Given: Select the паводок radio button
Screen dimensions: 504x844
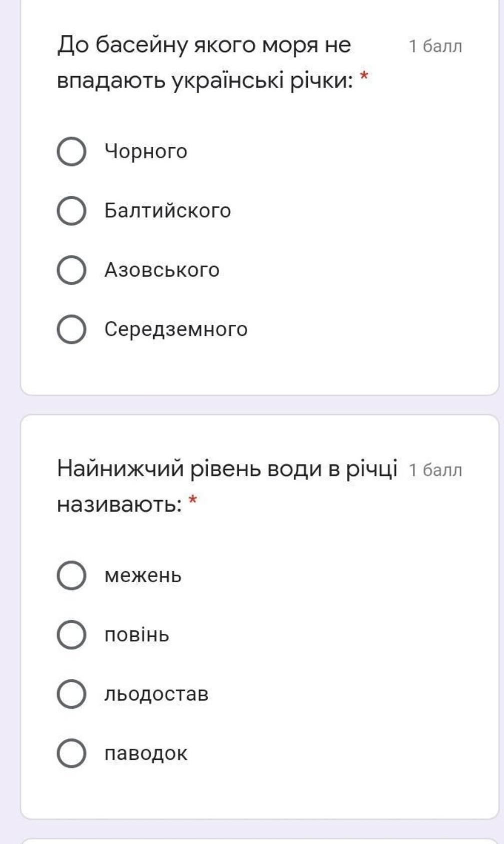Looking at the screenshot, I should [x=72, y=753].
